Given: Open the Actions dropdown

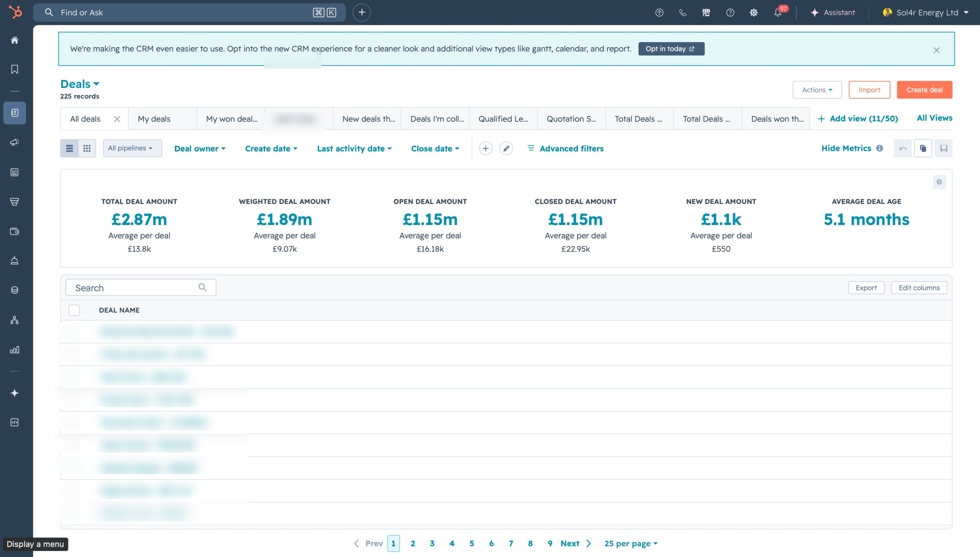Looking at the screenshot, I should [817, 90].
